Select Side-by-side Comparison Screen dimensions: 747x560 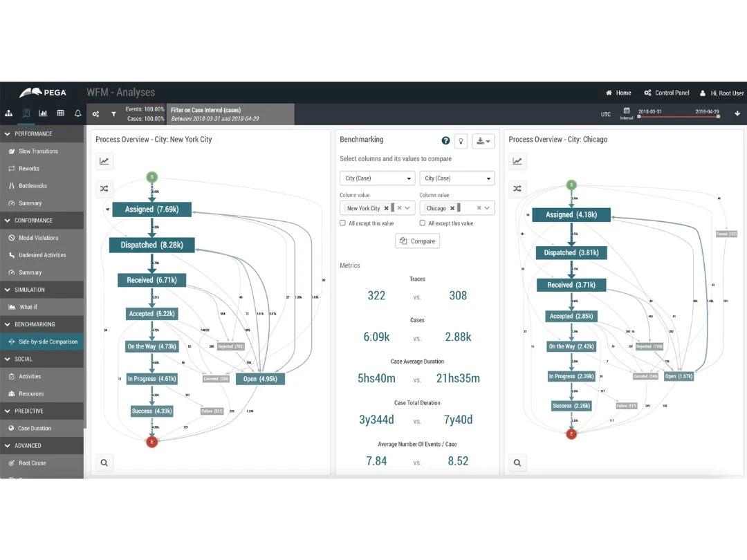coord(42,342)
